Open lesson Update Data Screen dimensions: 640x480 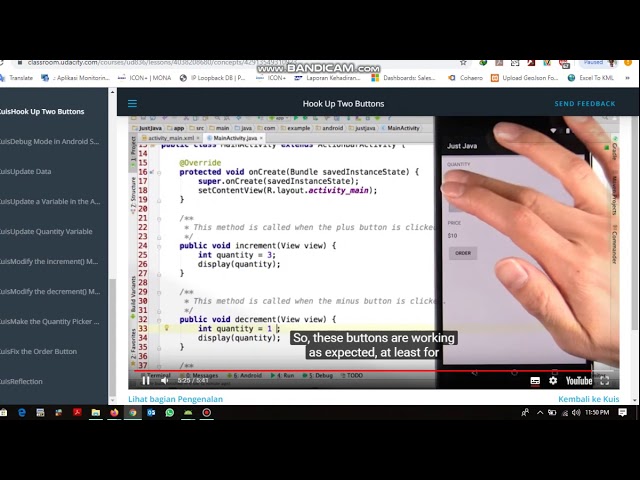point(26,171)
